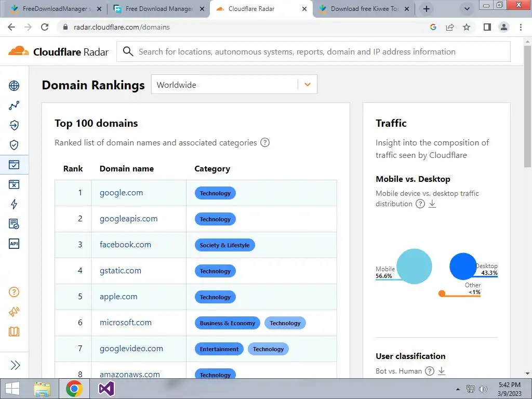This screenshot has width=532, height=399.
Task: Open the googlevideo.com domain link
Action: click(x=131, y=349)
